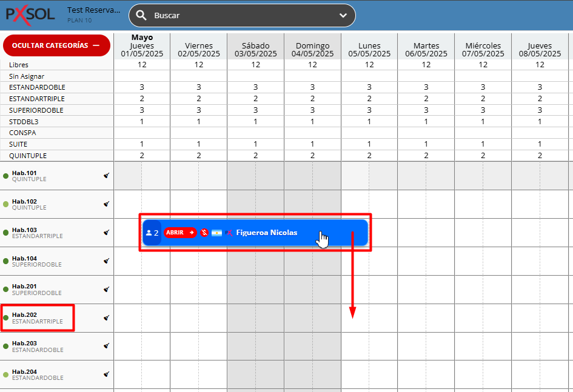Toggle the status indicator for Hab.203
This screenshot has height=392, width=573.
(x=6, y=347)
